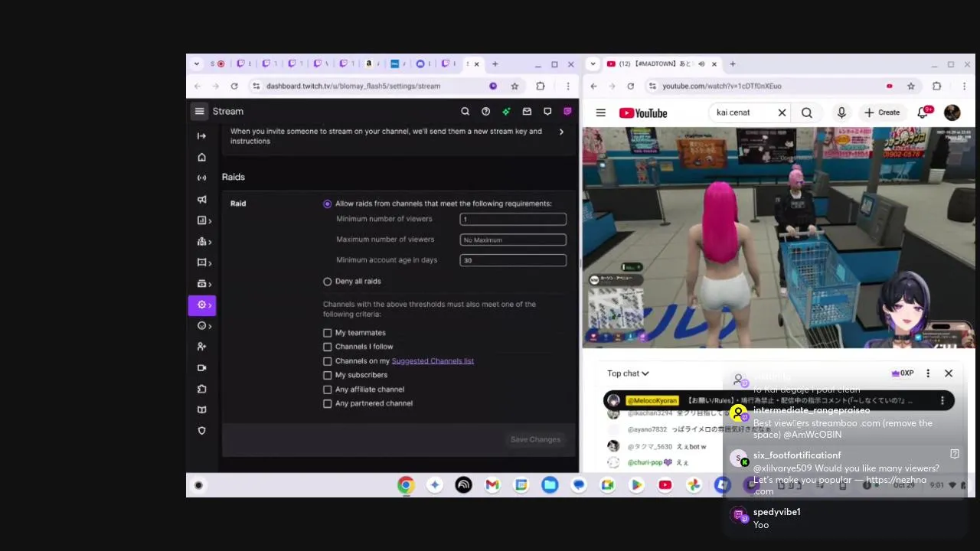Clear the 'kai cenat' search text
This screenshot has height=551, width=980.
click(x=782, y=112)
